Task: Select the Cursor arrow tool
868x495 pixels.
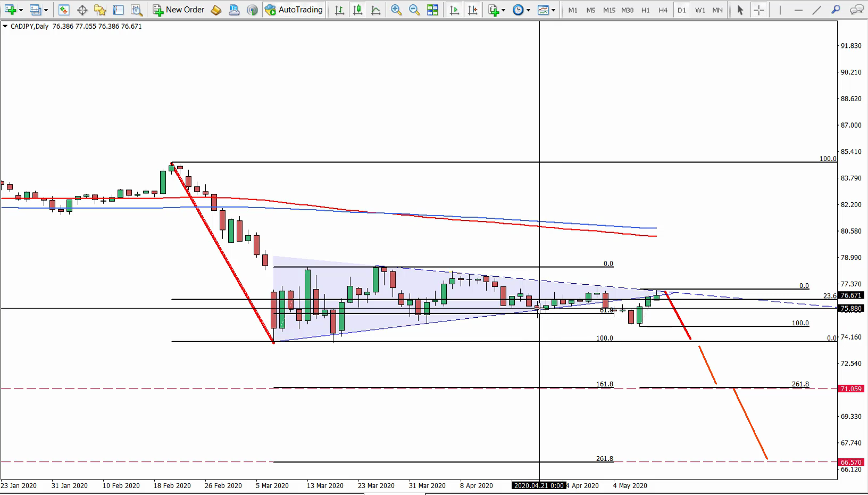Action: coord(740,10)
